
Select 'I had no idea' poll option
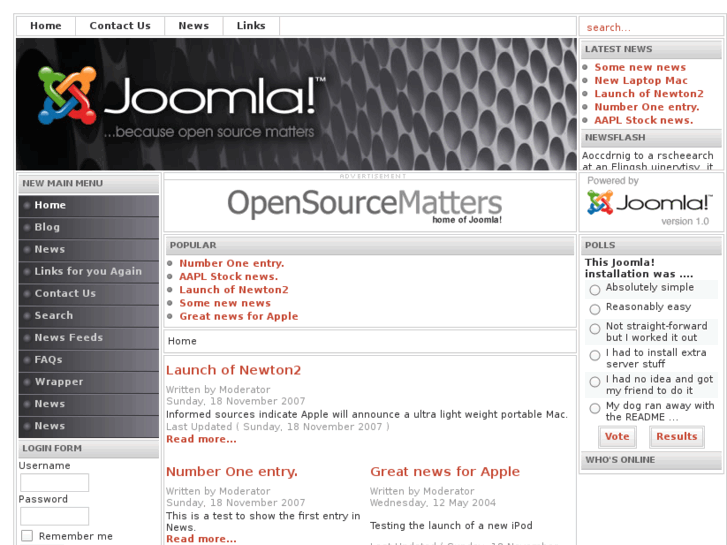[x=595, y=382]
